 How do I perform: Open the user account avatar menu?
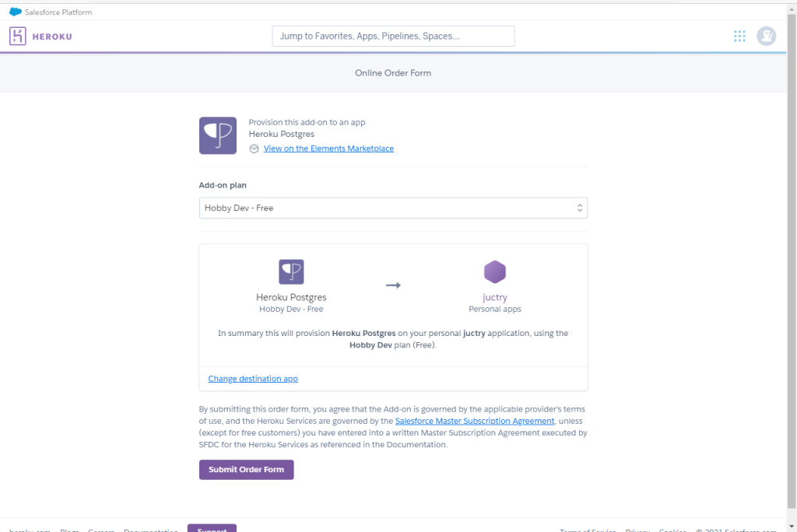766,36
